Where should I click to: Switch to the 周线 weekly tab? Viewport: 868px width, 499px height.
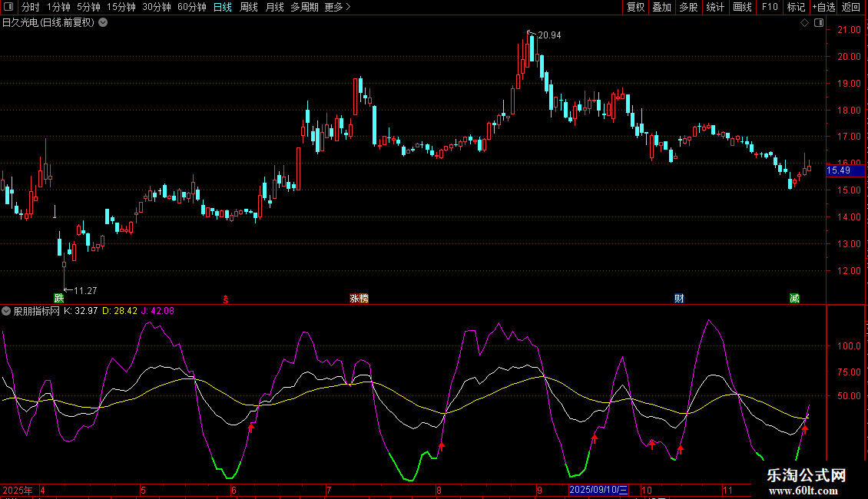point(249,8)
